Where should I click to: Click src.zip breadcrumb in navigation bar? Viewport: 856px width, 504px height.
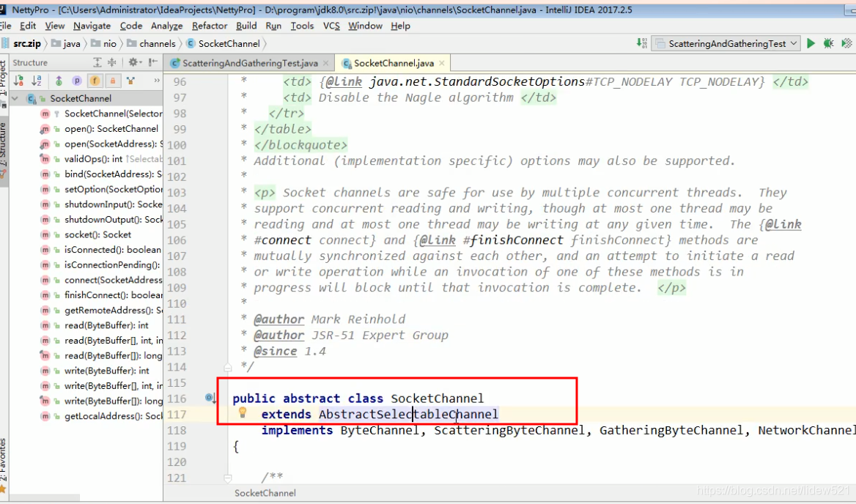tap(21, 44)
